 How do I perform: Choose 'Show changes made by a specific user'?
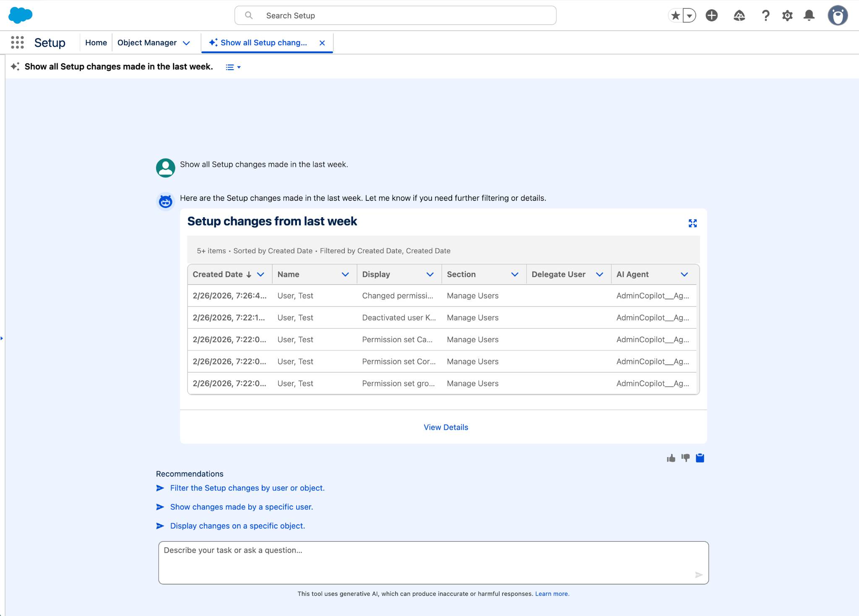tap(241, 507)
